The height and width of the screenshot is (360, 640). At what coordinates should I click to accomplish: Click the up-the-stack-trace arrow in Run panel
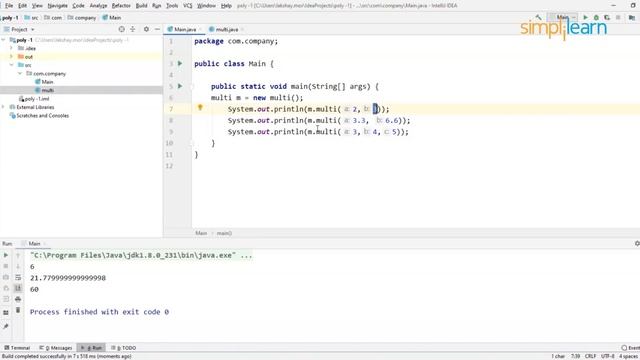pos(18,255)
